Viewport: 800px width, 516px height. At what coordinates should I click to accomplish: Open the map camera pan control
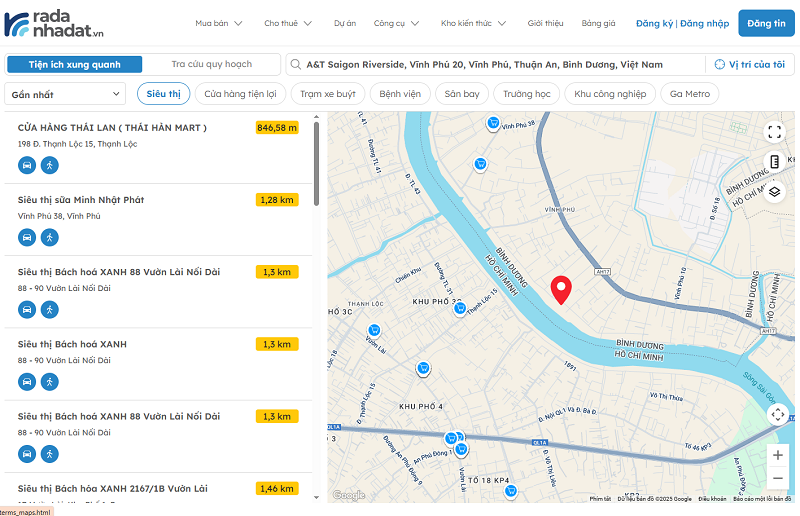click(778, 414)
